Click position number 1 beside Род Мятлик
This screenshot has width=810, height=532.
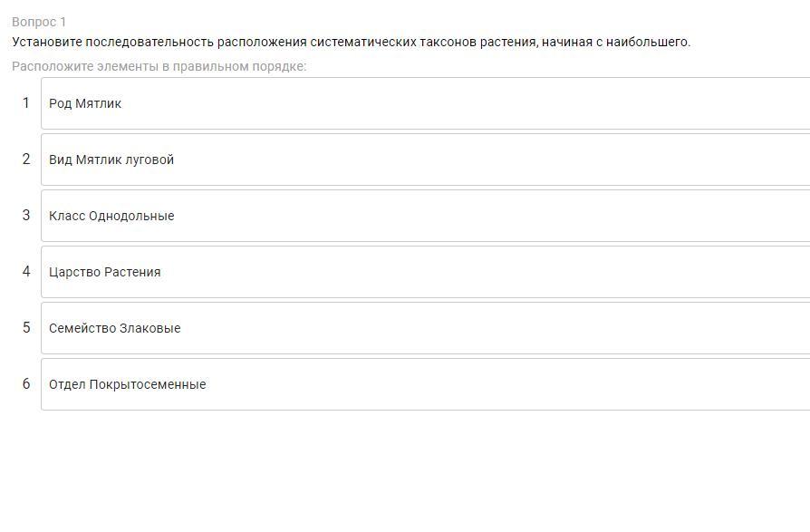coord(26,103)
